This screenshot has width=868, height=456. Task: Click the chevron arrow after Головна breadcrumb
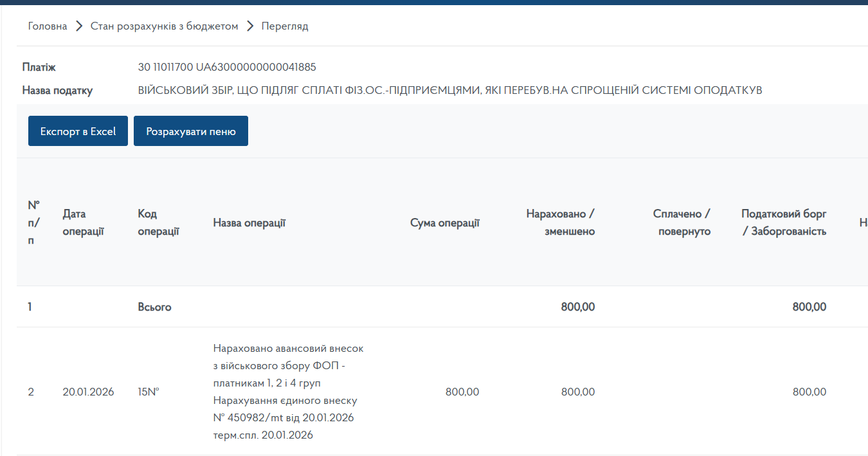(79, 26)
